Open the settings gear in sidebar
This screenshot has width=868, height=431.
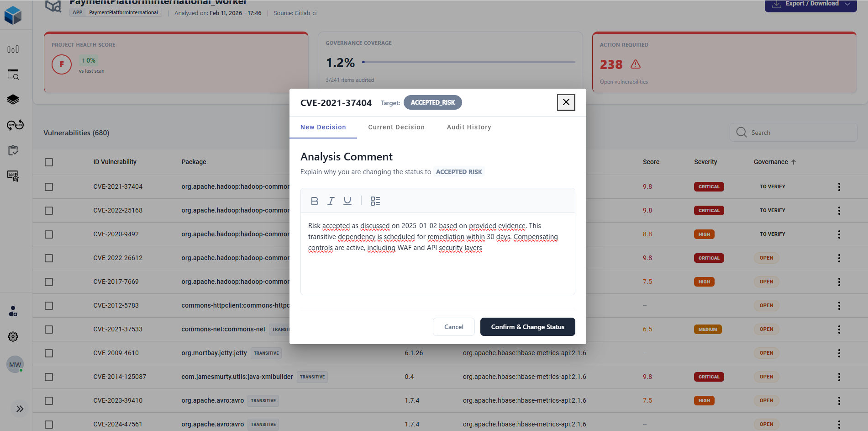(x=13, y=337)
